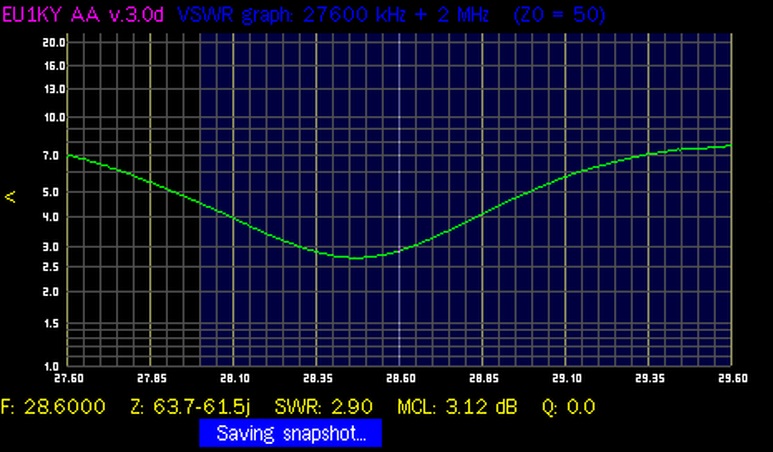The height and width of the screenshot is (452, 773).
Task: Click the 27.85 frequency axis label
Action: 152,379
